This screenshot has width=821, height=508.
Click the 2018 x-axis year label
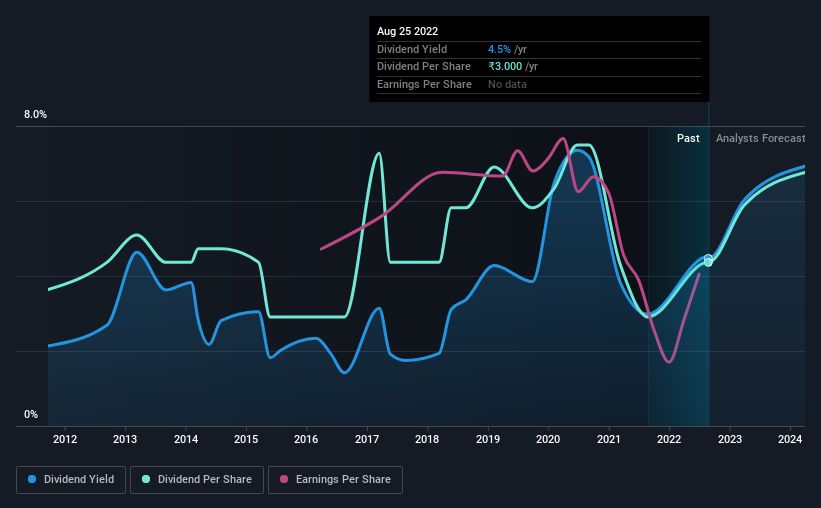(x=427, y=439)
